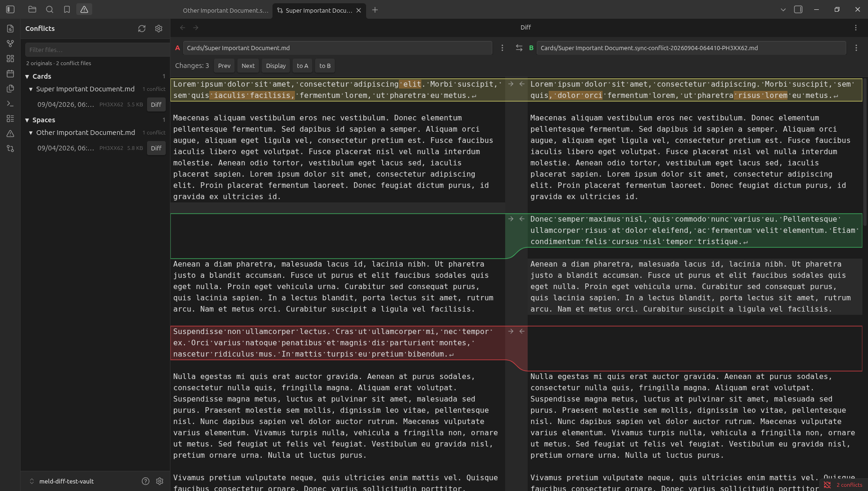Navigate back arrow in Diff pane
This screenshot has width=868, height=491.
183,28
